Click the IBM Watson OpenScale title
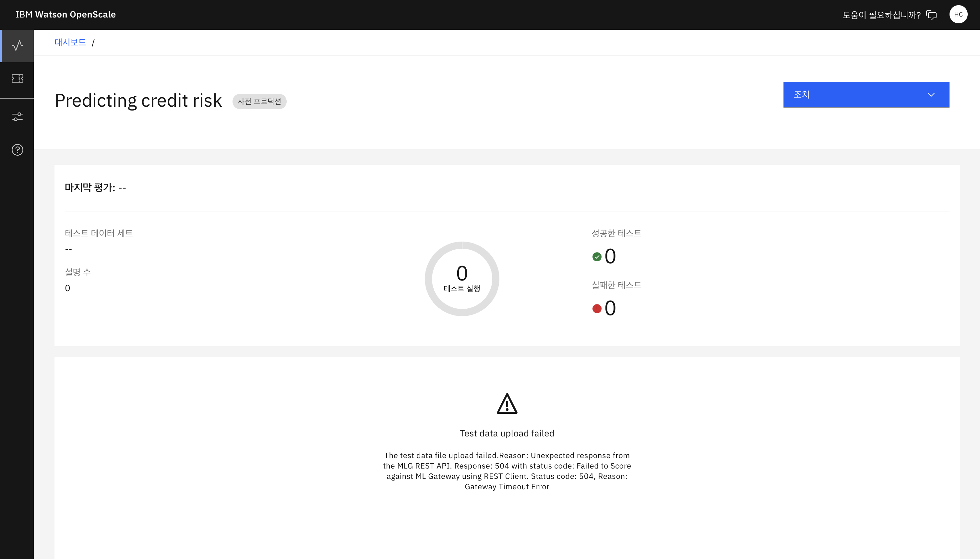The width and height of the screenshot is (980, 559). 66,15
